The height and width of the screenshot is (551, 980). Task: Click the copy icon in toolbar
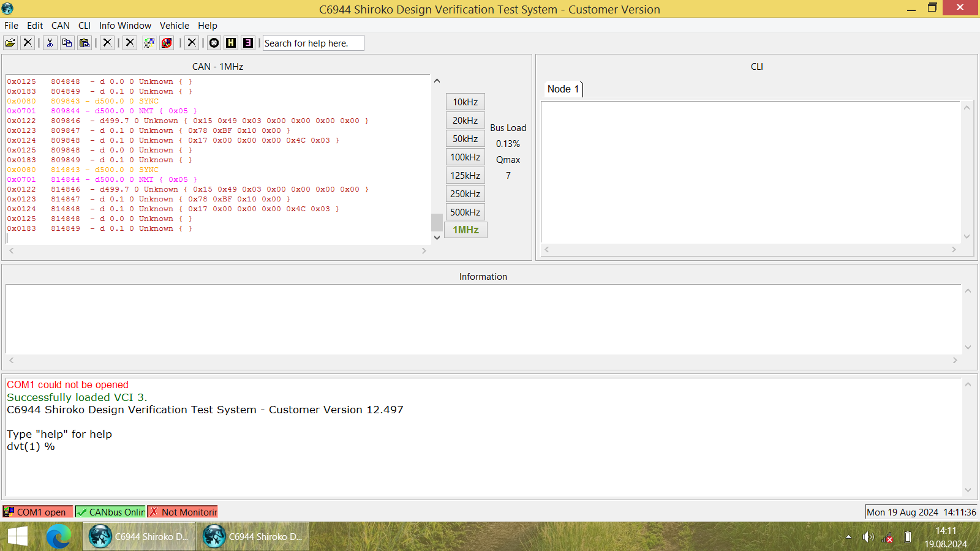coord(67,43)
